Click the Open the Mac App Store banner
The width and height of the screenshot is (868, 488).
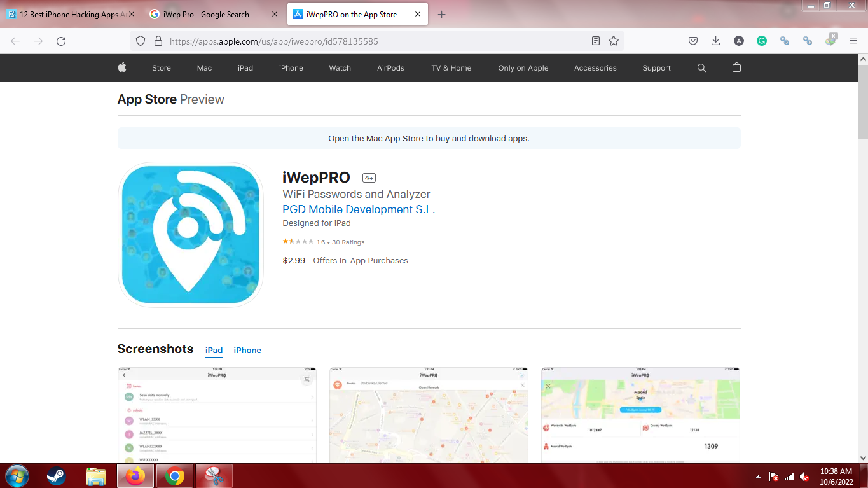coord(429,138)
